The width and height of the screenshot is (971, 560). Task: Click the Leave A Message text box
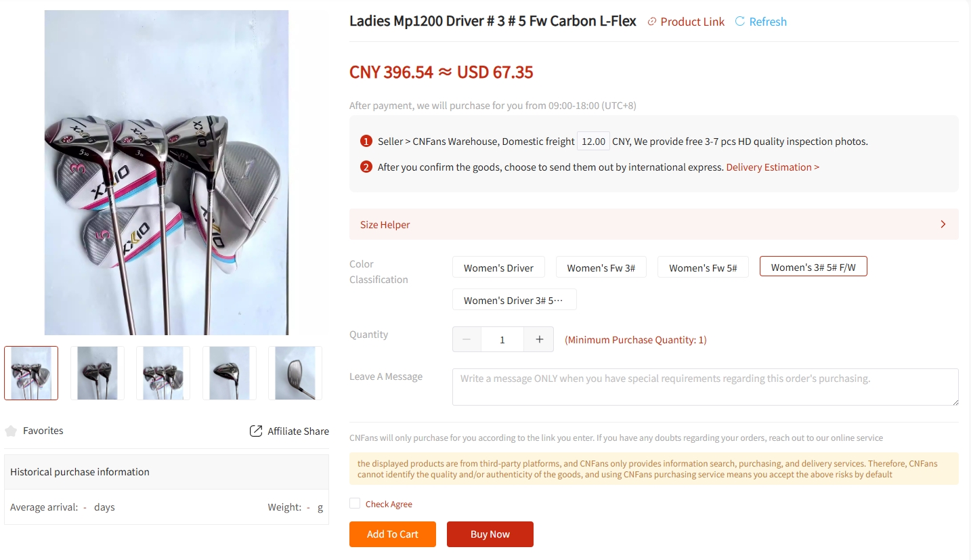pyautogui.click(x=705, y=386)
